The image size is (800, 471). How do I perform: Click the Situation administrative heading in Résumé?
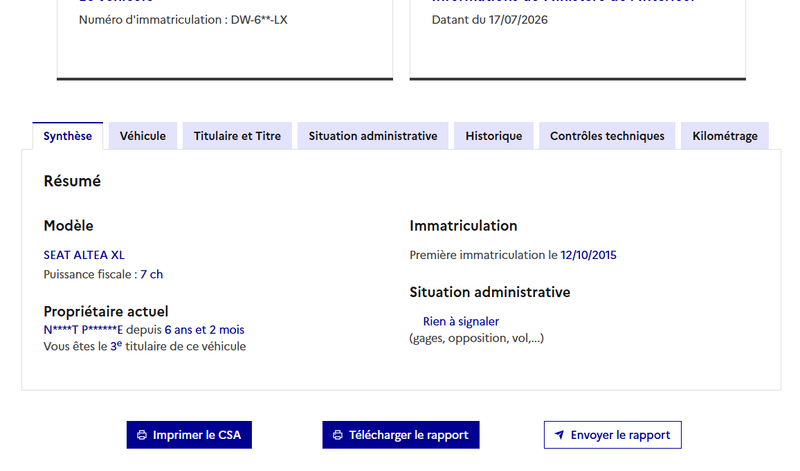490,292
